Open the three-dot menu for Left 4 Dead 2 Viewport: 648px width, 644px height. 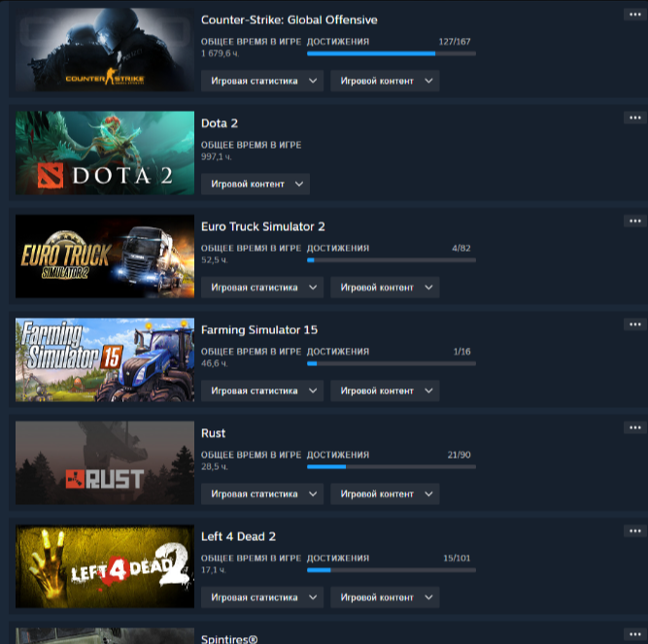(x=635, y=530)
